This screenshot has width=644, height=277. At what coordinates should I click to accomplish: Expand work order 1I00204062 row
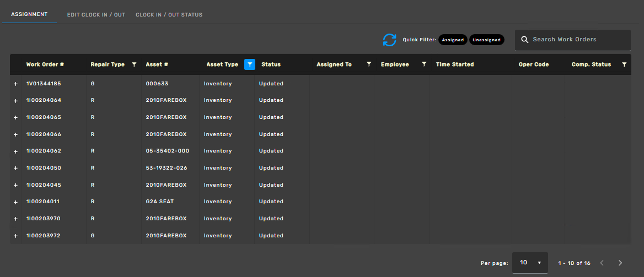15,151
